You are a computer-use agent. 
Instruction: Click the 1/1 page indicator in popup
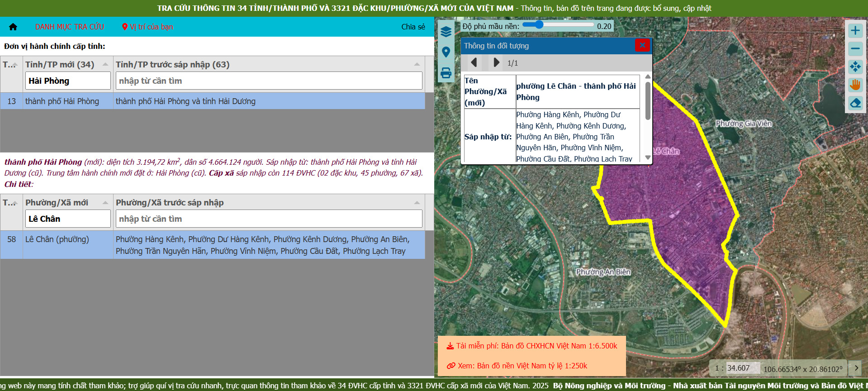(512, 63)
